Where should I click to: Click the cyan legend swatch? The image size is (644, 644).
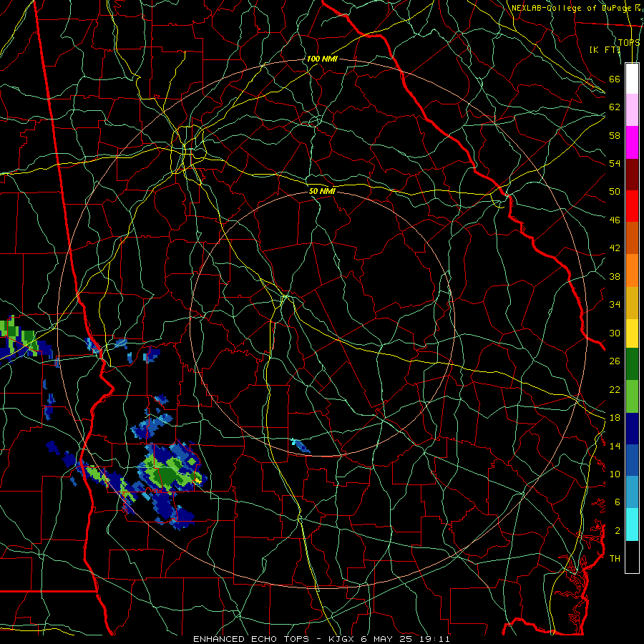coord(632,525)
